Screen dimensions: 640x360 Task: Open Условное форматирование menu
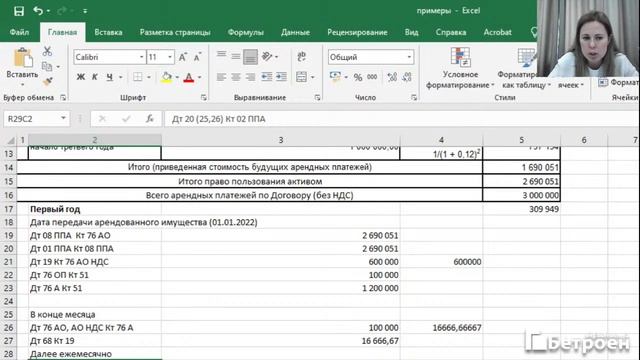(460, 68)
